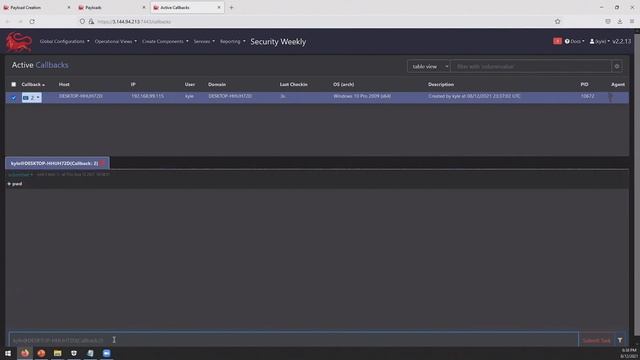Sort by the Last Checkin column header

tap(293, 84)
